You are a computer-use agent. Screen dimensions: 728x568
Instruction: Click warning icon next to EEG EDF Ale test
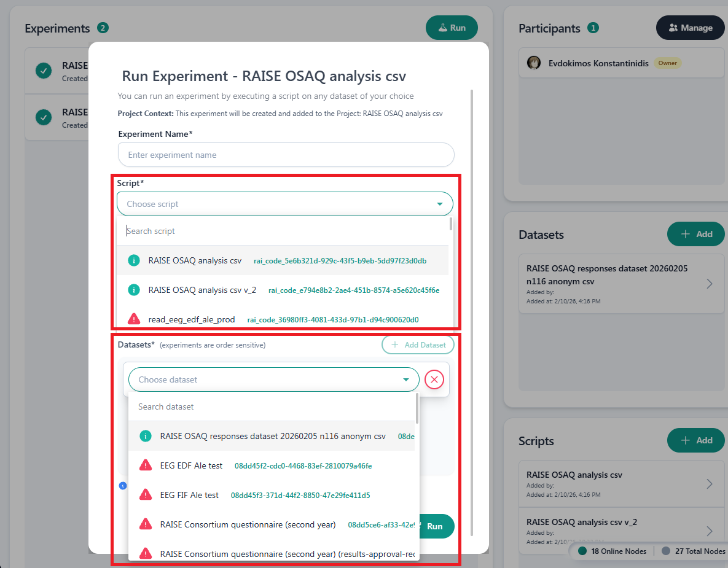coord(145,465)
